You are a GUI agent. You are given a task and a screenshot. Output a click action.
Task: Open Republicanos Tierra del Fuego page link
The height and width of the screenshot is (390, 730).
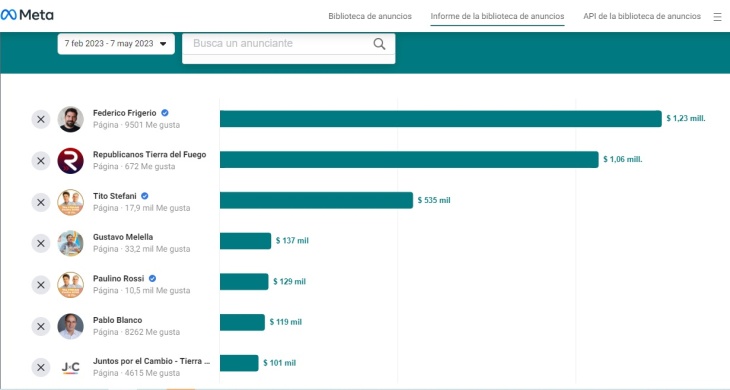149,155
